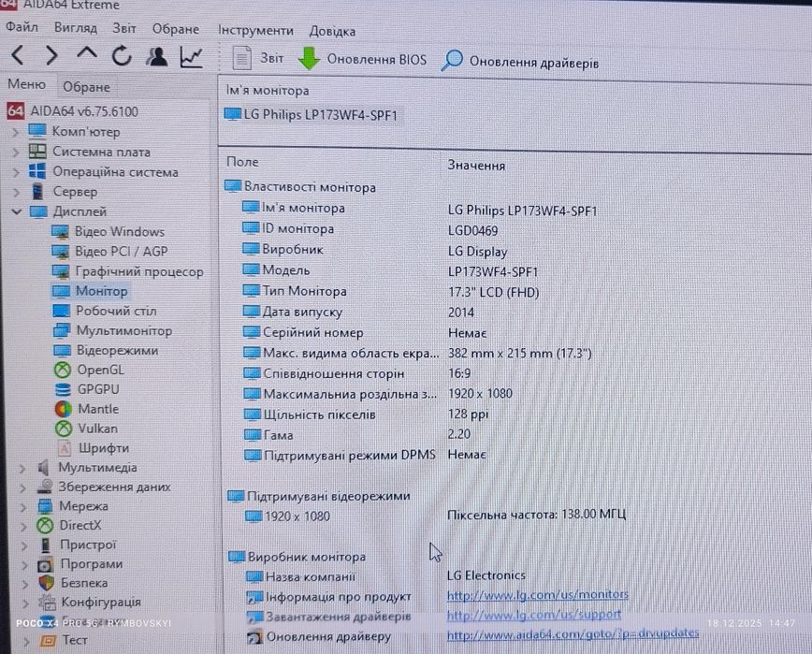Select the DirectX Xbox icon
The width and height of the screenshot is (812, 654).
45,526
